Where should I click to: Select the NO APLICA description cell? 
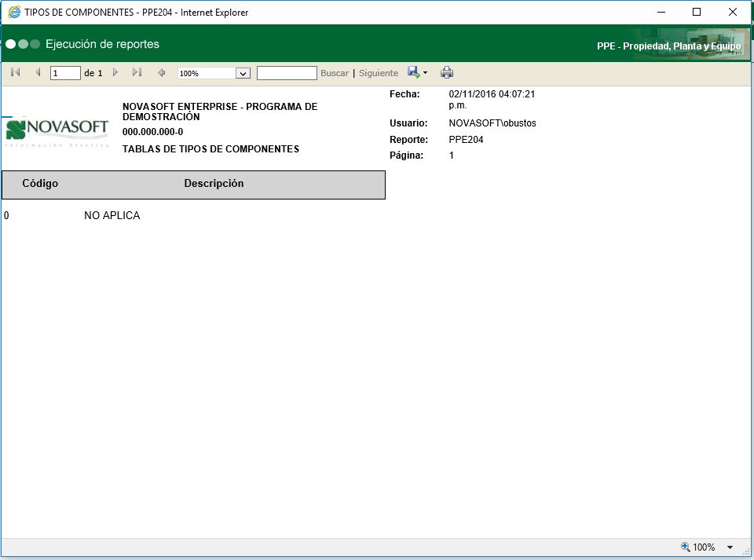click(112, 215)
